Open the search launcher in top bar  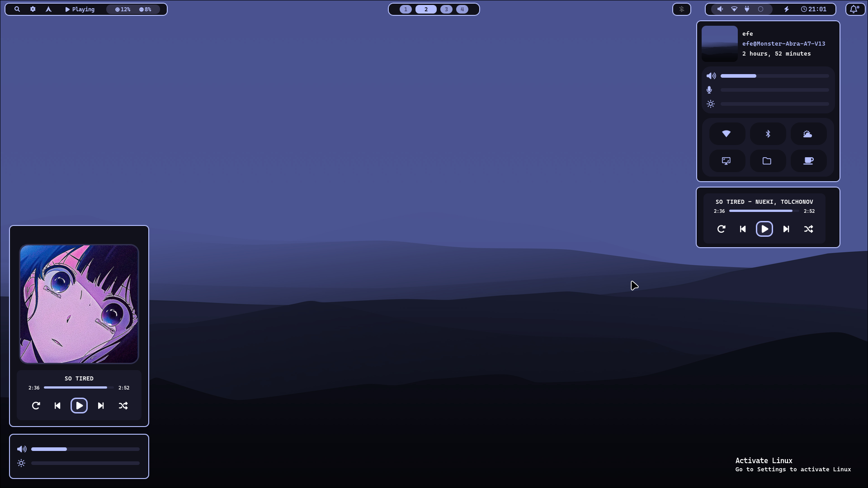point(17,9)
